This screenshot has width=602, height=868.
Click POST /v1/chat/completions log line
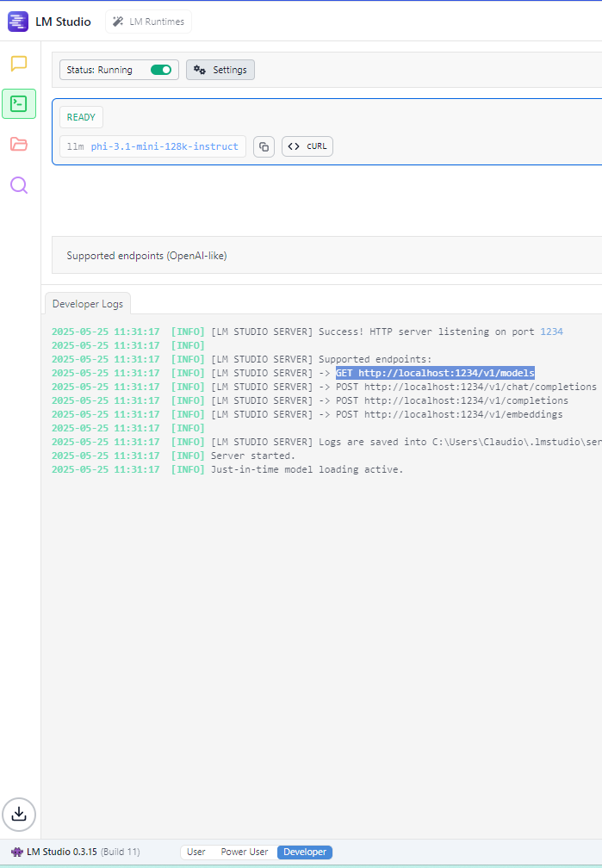[x=324, y=387]
